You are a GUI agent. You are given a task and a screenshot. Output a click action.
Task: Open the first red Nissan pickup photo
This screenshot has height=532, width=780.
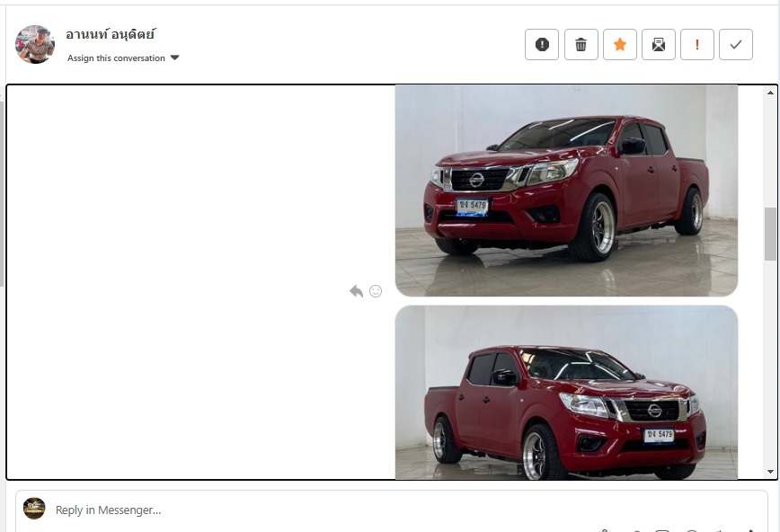pos(566,191)
